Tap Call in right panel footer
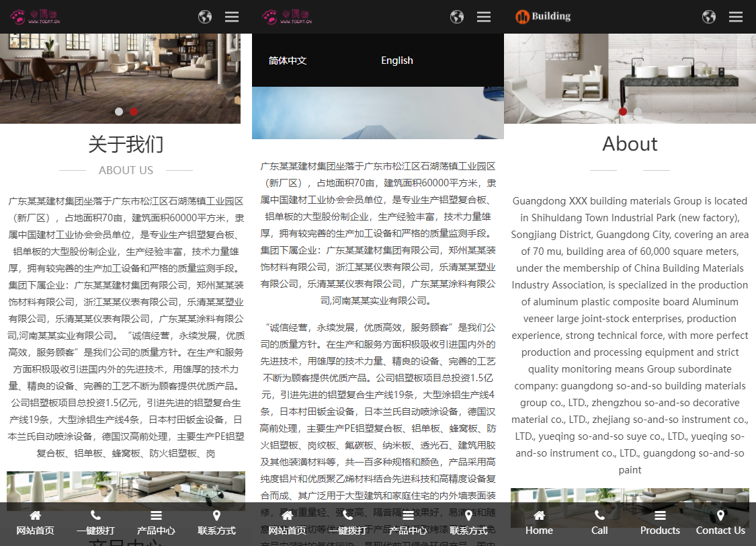756x546 pixels. pyautogui.click(x=600, y=531)
